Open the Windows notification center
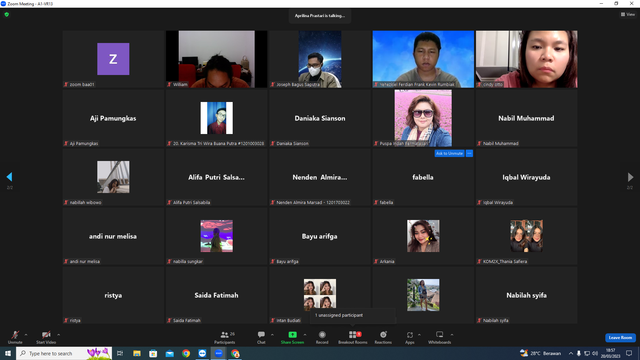This screenshot has width=640, height=360. 629,353
